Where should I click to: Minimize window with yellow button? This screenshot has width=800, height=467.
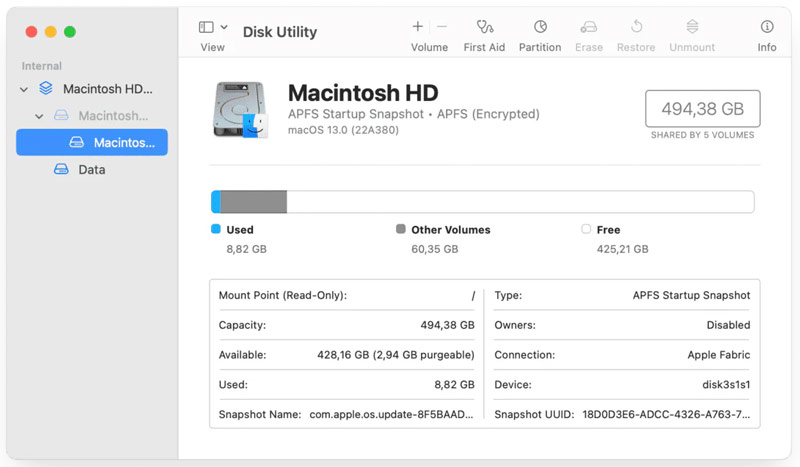click(x=51, y=32)
